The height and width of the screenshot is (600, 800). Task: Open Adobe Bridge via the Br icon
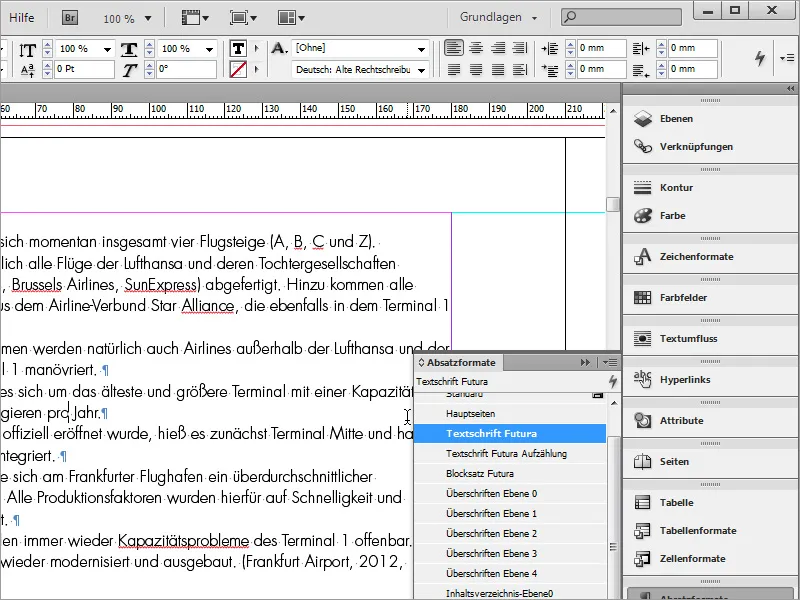(x=70, y=18)
